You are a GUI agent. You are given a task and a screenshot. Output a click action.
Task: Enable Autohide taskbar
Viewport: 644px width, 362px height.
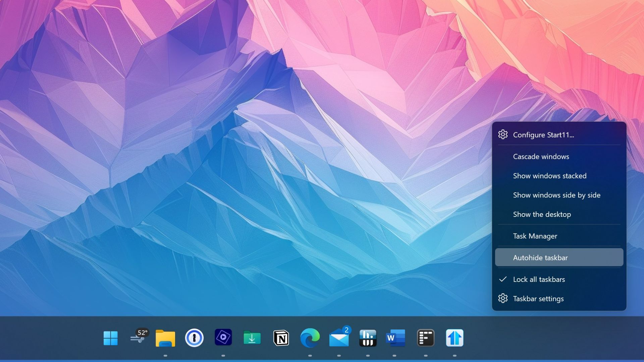click(540, 257)
